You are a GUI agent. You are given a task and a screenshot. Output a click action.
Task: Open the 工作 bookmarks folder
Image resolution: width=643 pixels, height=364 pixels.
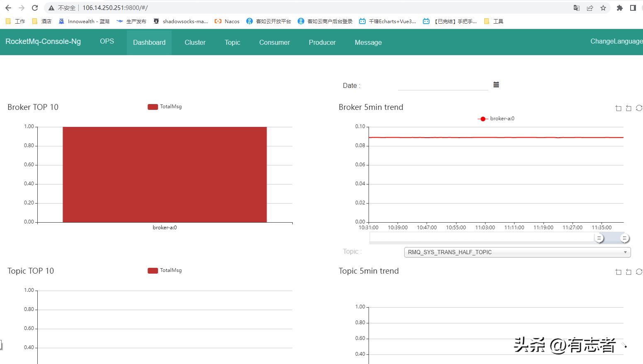point(16,21)
